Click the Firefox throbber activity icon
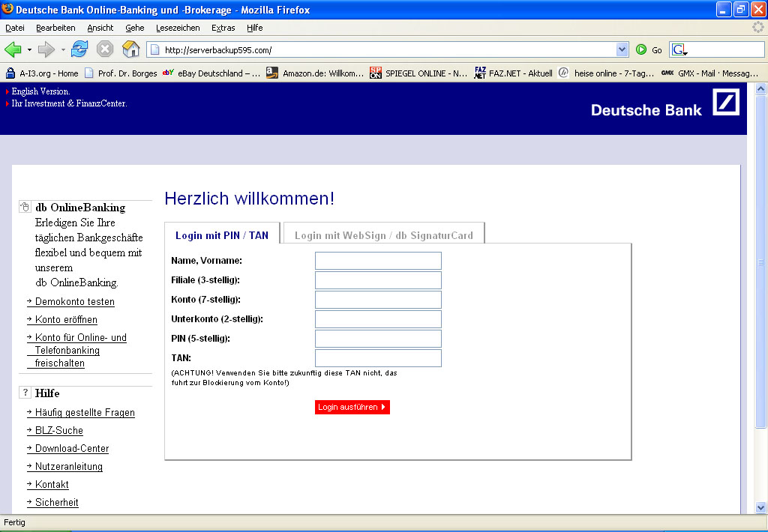 point(758,28)
